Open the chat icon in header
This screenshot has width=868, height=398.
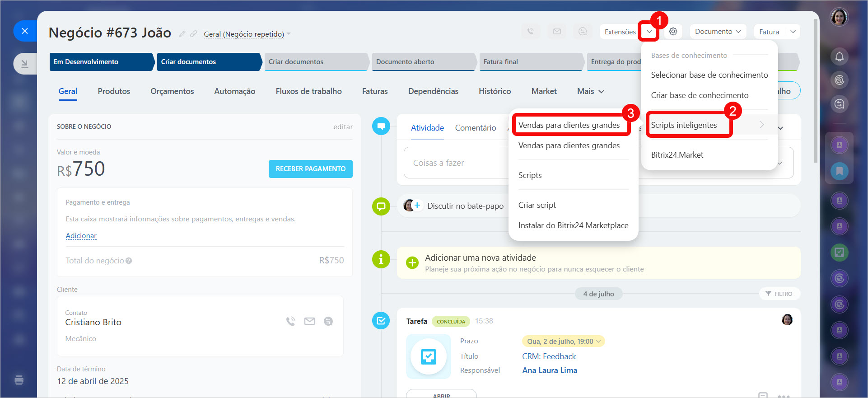[x=583, y=32]
